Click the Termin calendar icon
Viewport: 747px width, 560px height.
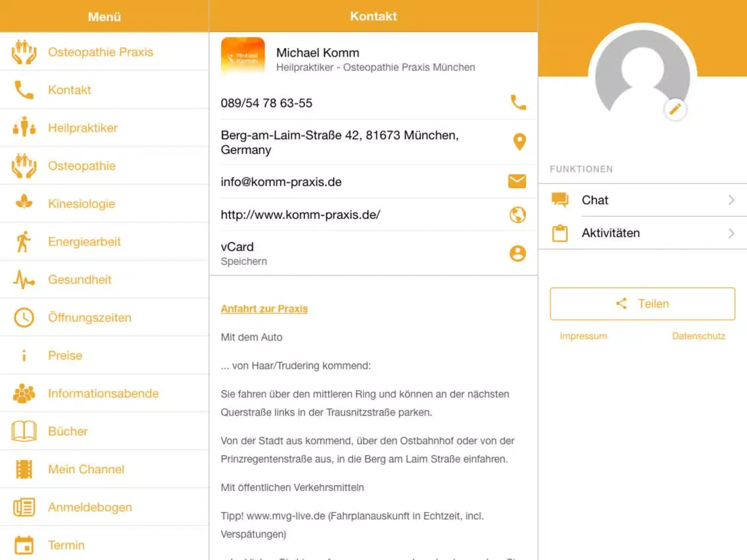24,546
